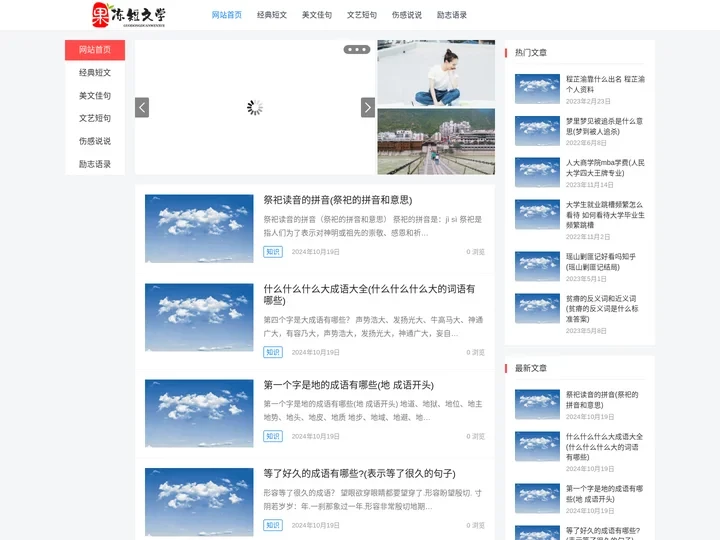This screenshot has height=540, width=720.
Task: Open 网站首页 in top navigation
Action: point(226,15)
